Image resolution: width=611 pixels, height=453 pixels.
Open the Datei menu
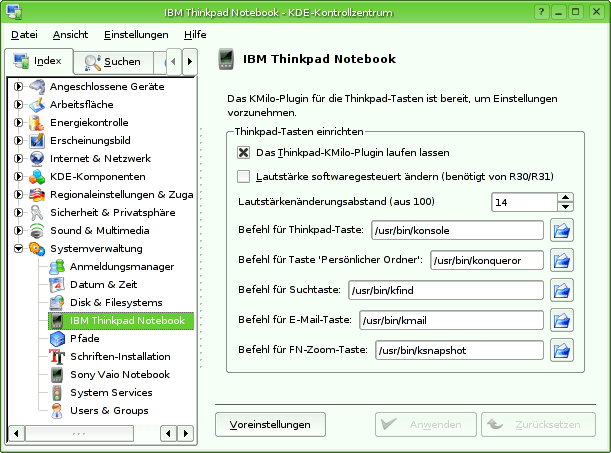pyautogui.click(x=24, y=35)
